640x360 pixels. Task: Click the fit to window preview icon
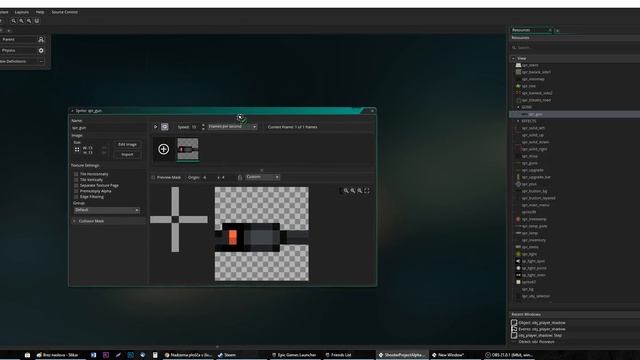click(367, 191)
